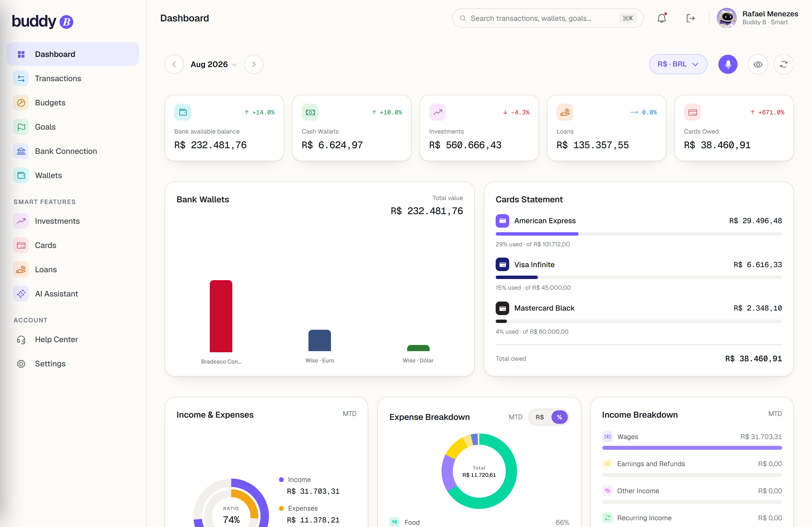Click Mastercard Black usage progress bar
This screenshot has height=527, width=812.
point(639,321)
